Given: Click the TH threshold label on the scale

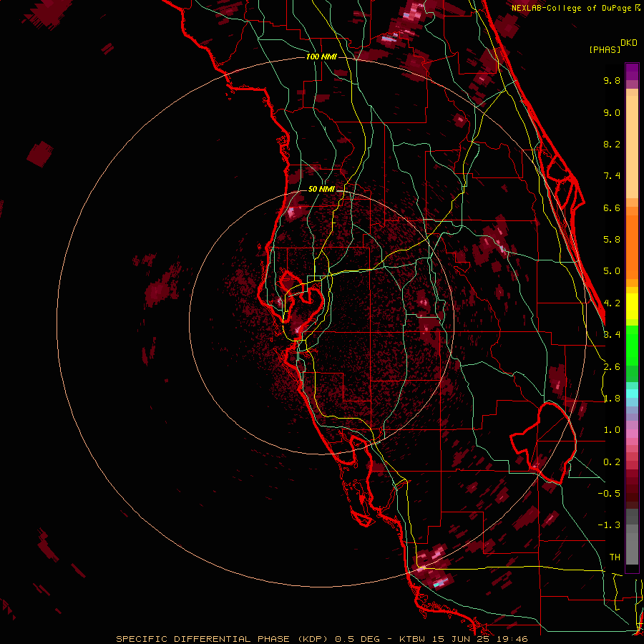Looking at the screenshot, I should [x=615, y=557].
